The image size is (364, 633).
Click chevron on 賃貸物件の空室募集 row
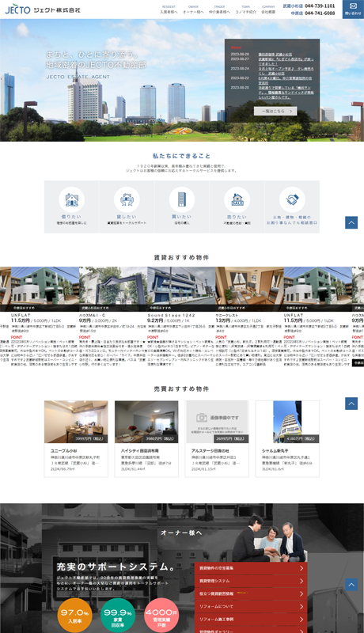pyautogui.click(x=301, y=568)
